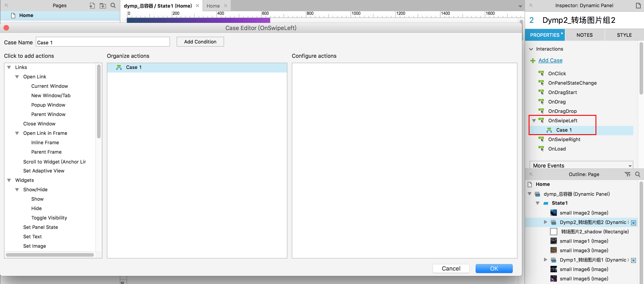
Task: Click the notes page icon in Inspector header
Action: click(x=638, y=6)
